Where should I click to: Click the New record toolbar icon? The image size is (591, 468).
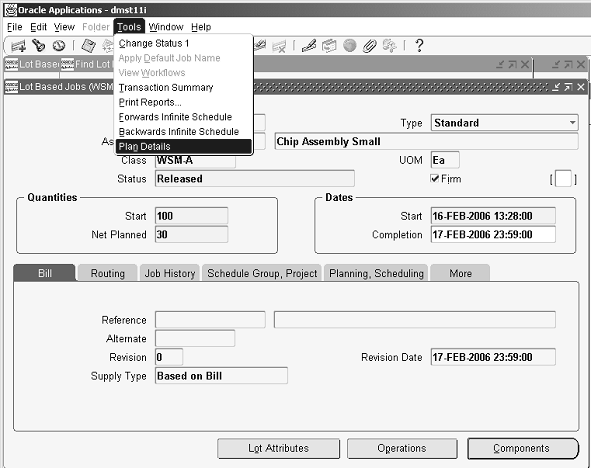point(18,46)
